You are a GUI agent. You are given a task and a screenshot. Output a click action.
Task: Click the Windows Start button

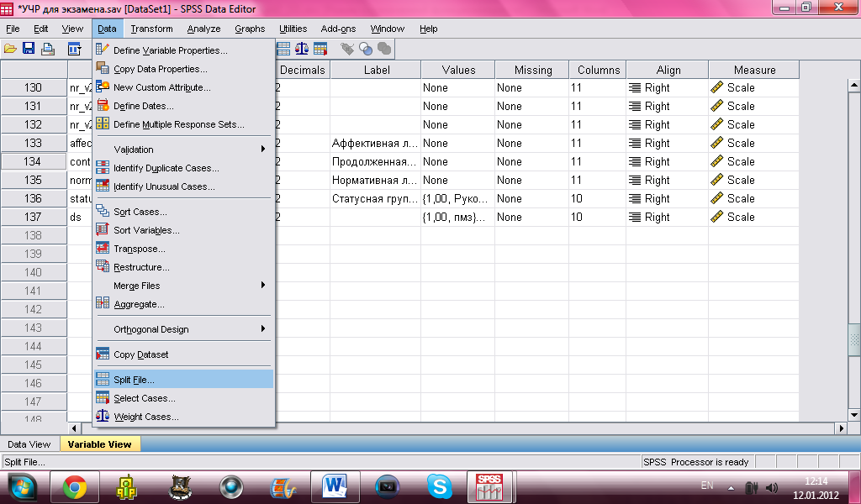(21, 487)
